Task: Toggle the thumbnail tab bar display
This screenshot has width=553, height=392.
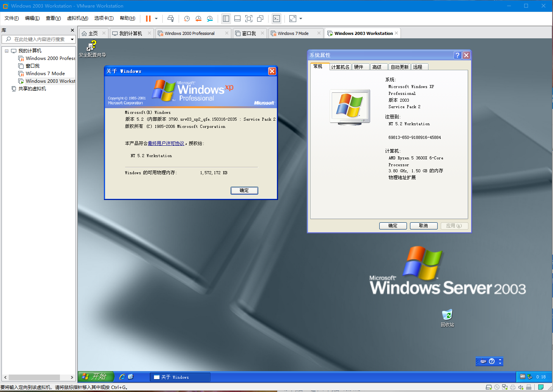Action: pyautogui.click(x=237, y=18)
